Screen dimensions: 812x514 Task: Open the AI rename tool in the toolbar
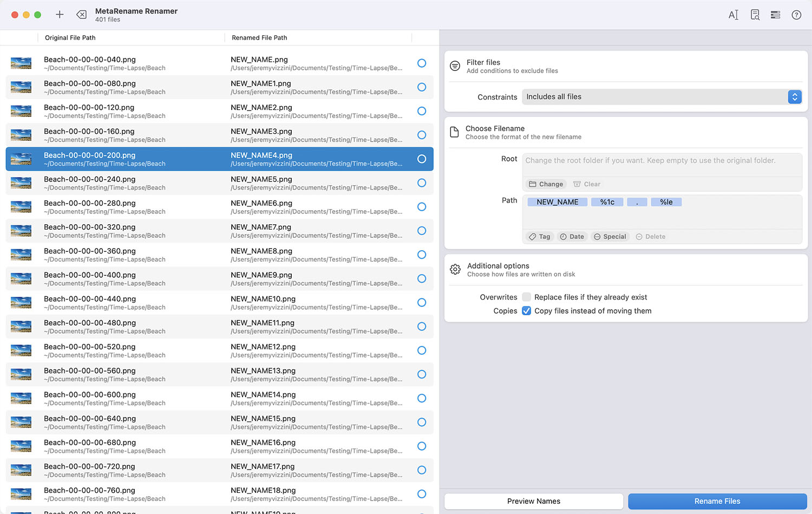click(733, 15)
